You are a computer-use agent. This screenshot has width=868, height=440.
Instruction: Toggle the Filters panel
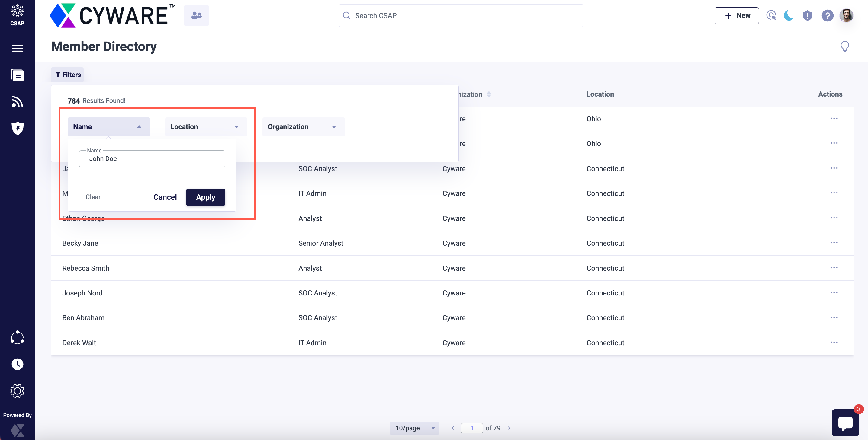click(67, 75)
